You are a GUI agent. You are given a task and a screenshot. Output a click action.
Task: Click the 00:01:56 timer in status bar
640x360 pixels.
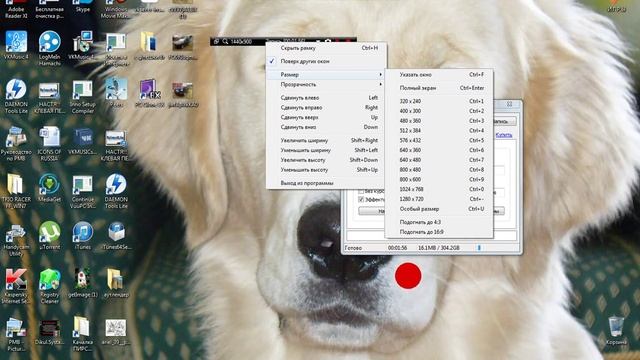click(397, 248)
